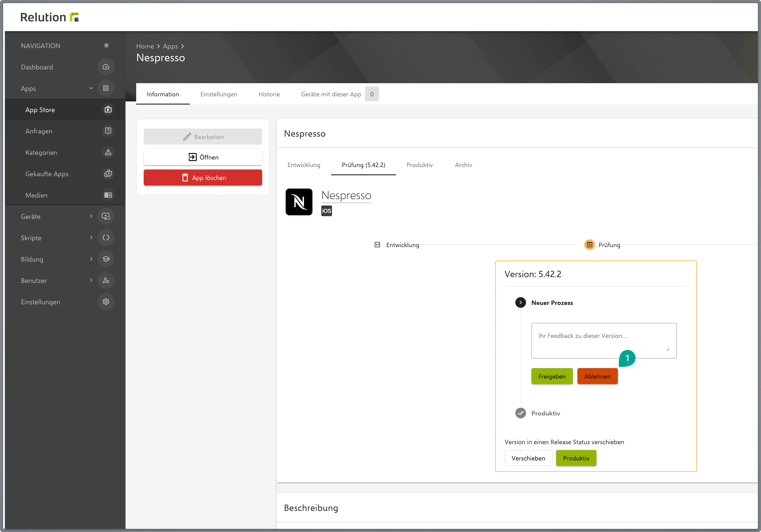Collapse the Apps navigation section chevron
761x532 pixels.
pyautogui.click(x=91, y=88)
